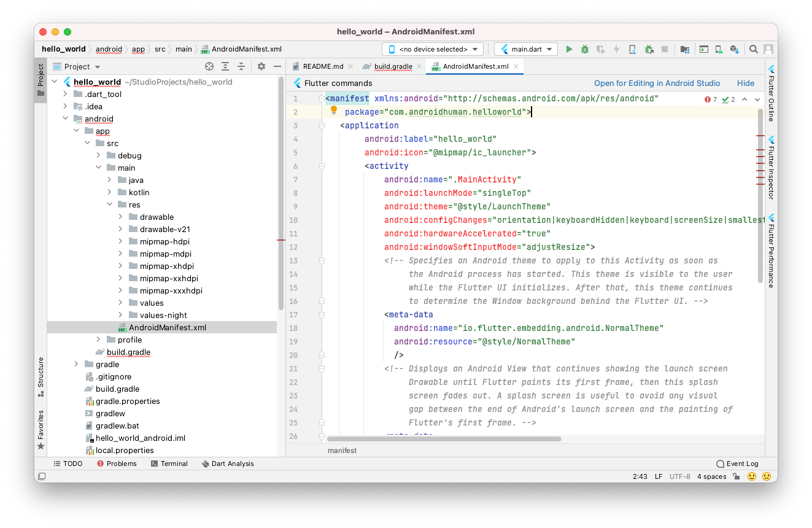The image size is (812, 528).
Task: Toggle the Flutter Outline side panel
Action: click(771, 93)
